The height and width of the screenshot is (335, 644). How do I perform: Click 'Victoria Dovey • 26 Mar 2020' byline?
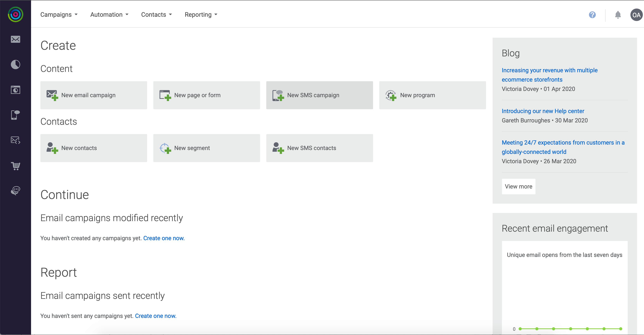(539, 161)
